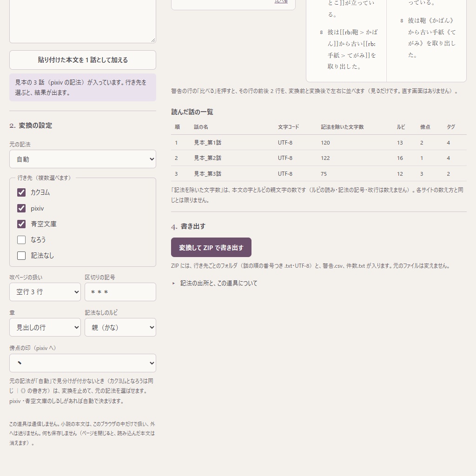Open the 改ページの扱い dropdown
476x476 pixels.
(45, 292)
